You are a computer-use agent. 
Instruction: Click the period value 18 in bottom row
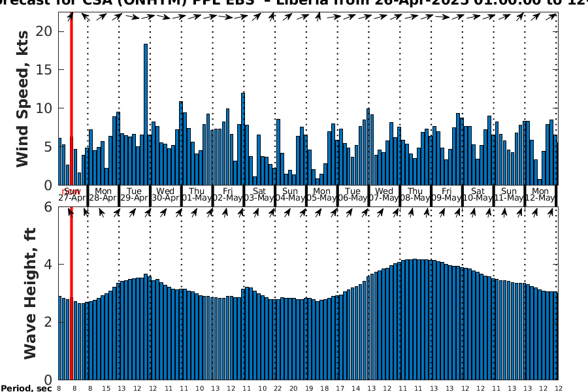pyautogui.click(x=324, y=388)
